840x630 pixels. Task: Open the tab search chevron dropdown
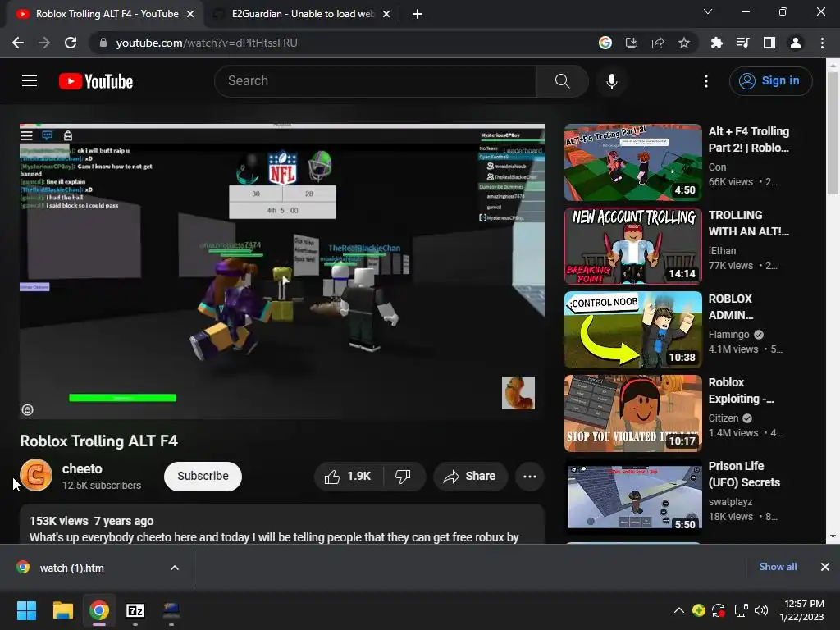tap(708, 11)
